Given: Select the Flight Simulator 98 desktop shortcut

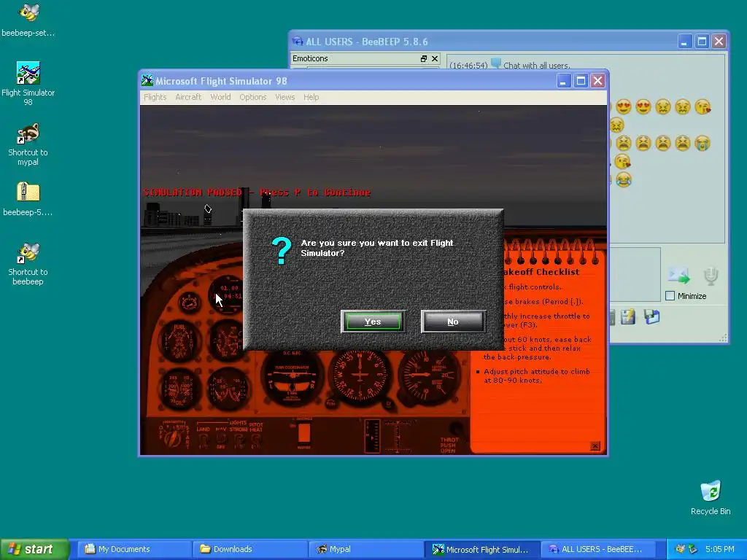Looking at the screenshot, I should (x=28, y=84).
